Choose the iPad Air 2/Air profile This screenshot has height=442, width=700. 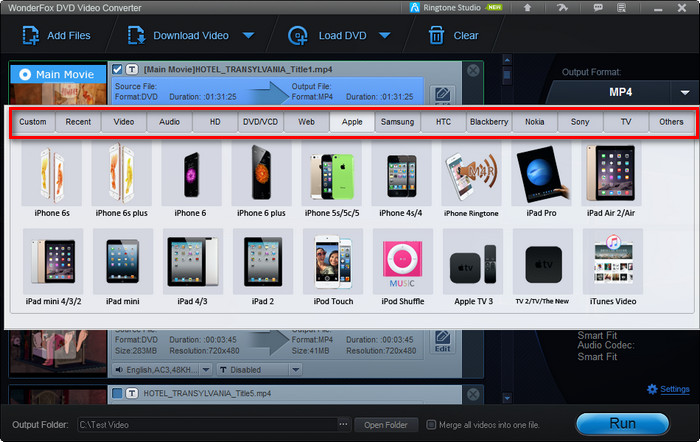tap(611, 179)
